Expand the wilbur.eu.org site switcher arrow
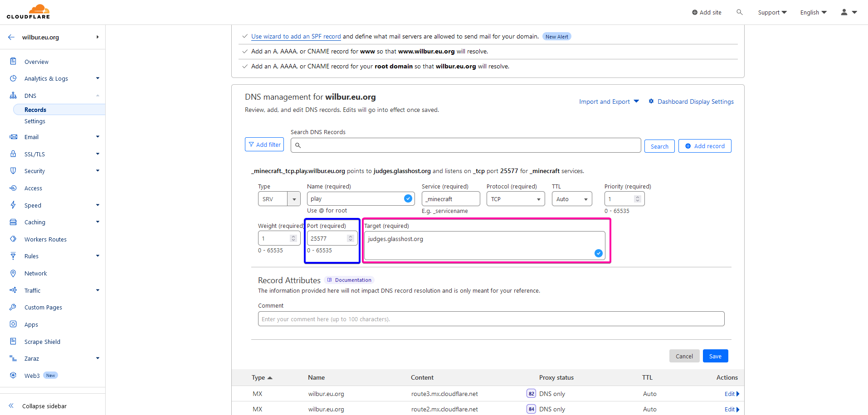Image resolution: width=868 pixels, height=415 pixels. coord(98,37)
